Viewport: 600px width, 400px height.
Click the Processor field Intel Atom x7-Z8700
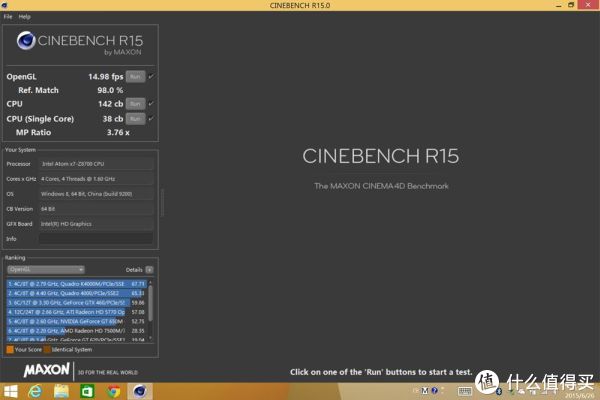tap(96, 164)
